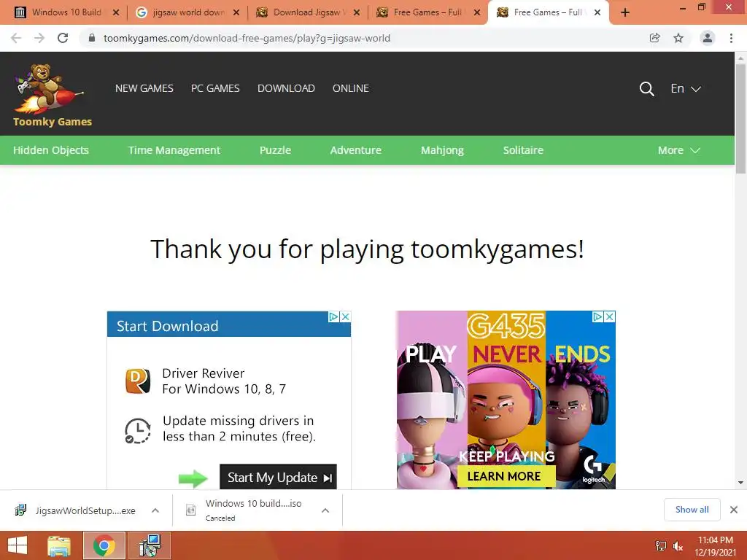
Task: Close the Logitech G435 ad X
Action: point(609,316)
